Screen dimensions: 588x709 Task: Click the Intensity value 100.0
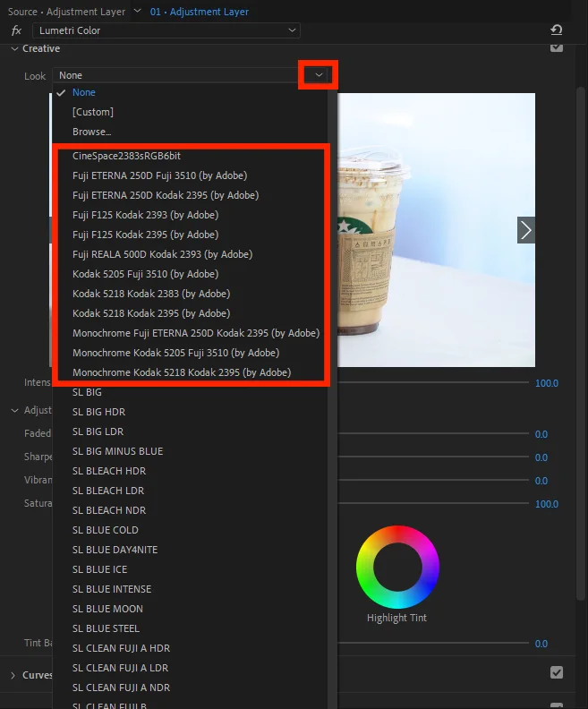(x=547, y=383)
